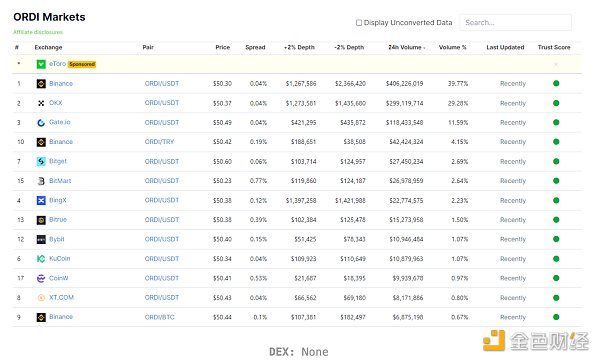Click the Bitget exchange logo icon
The width and height of the screenshot is (600, 362).
point(41,161)
